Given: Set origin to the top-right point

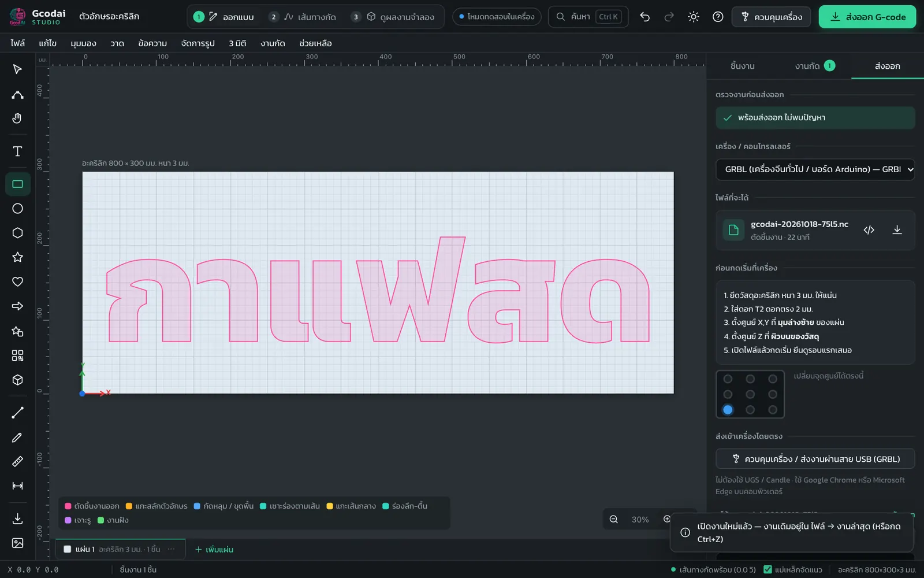Looking at the screenshot, I should pos(773,379).
